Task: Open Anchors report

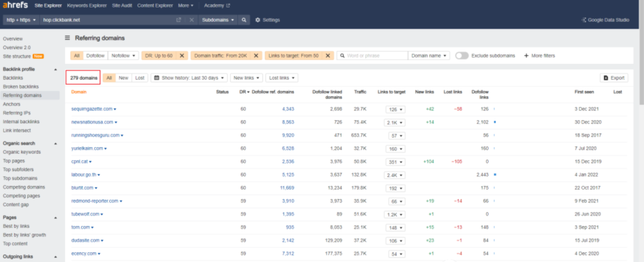Action: click(x=11, y=104)
